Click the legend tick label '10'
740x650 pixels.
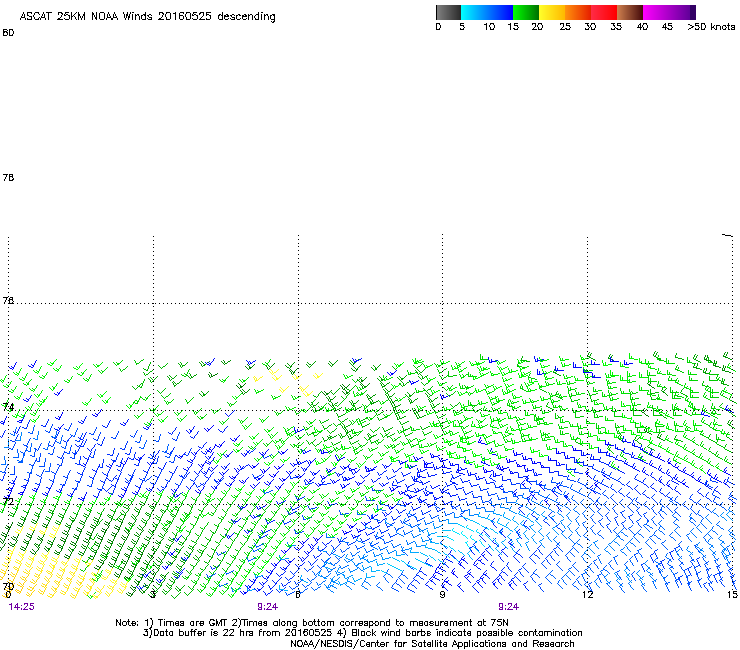click(x=489, y=27)
